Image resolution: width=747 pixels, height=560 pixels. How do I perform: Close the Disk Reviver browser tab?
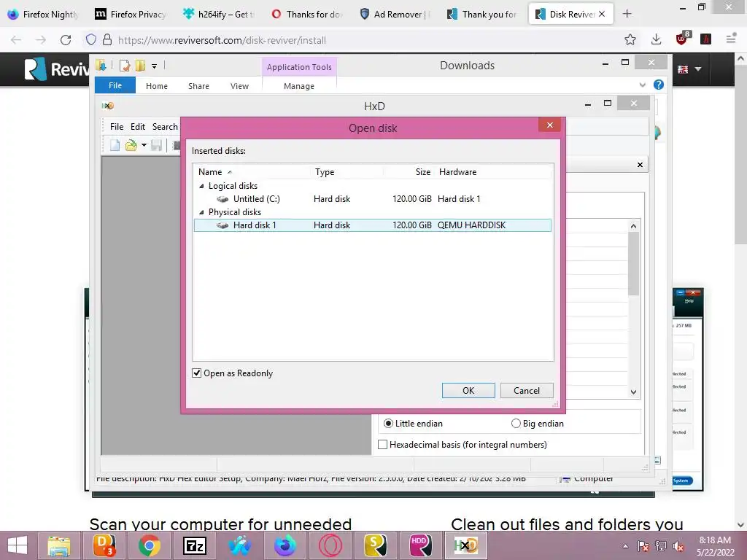(x=602, y=14)
